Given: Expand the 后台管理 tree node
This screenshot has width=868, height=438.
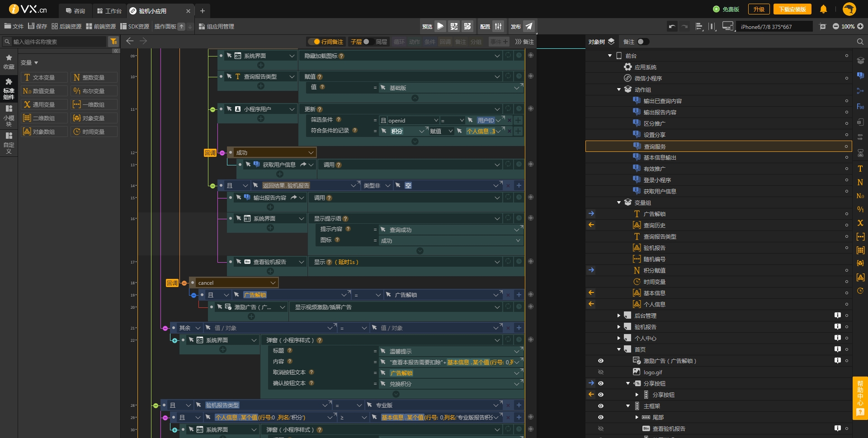Looking at the screenshot, I should coord(619,316).
